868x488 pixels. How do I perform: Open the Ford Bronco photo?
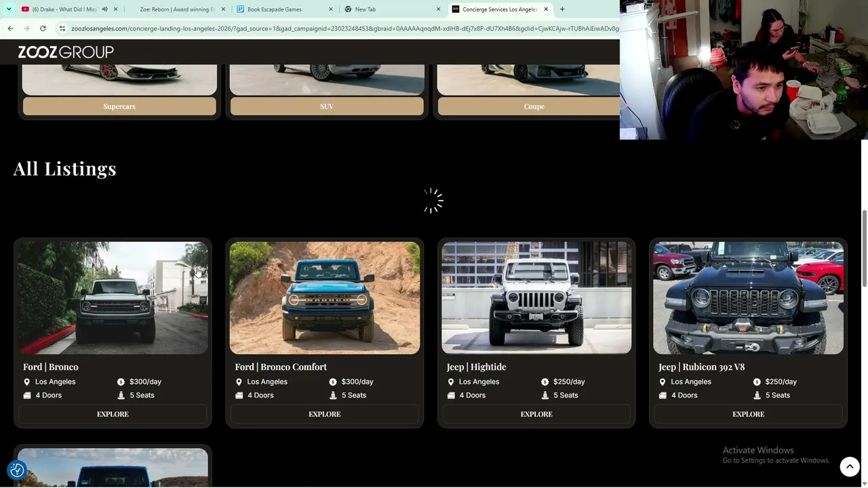pos(113,298)
